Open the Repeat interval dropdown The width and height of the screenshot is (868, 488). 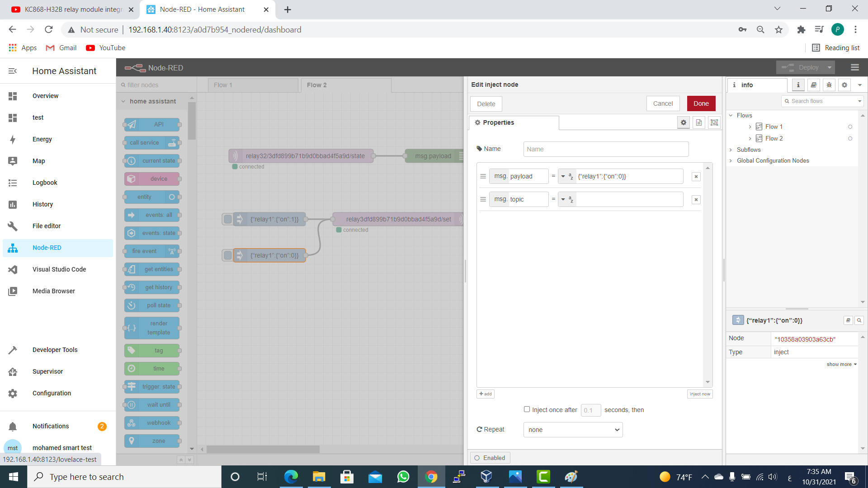573,430
